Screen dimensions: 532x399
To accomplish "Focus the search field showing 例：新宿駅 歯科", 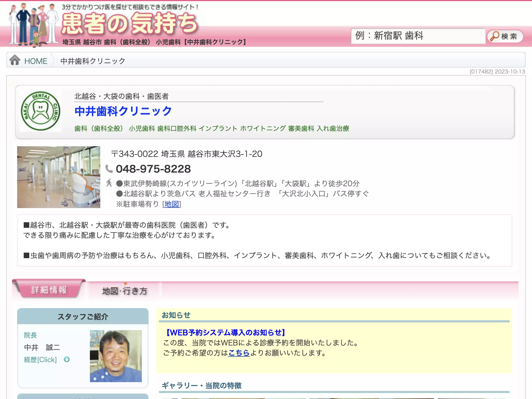I will pos(418,36).
